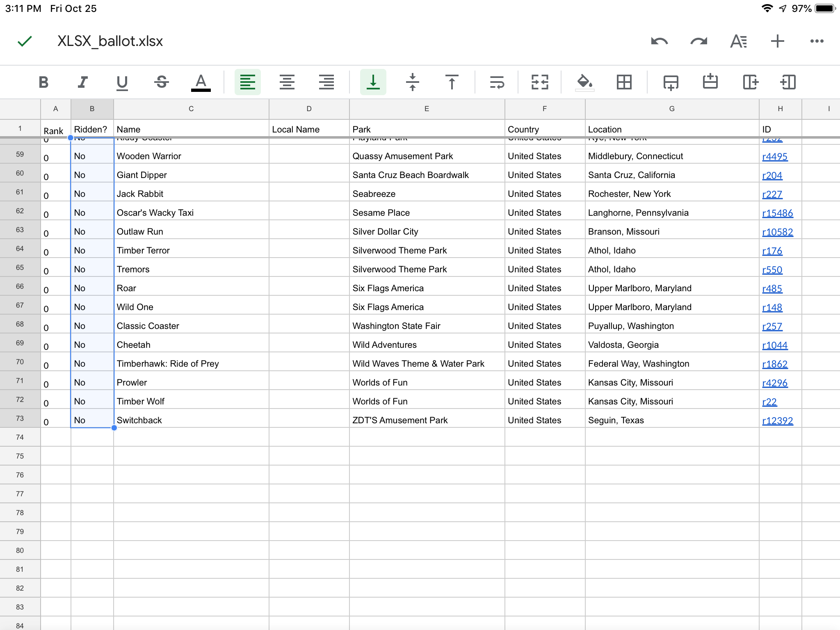
Task: Select column E header
Action: pyautogui.click(x=427, y=109)
